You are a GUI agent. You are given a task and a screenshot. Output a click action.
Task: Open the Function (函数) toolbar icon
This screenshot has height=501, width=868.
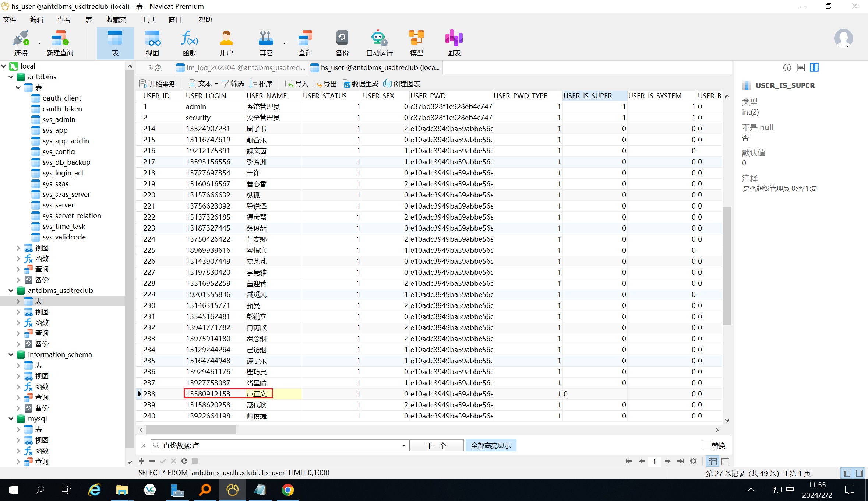coord(190,43)
